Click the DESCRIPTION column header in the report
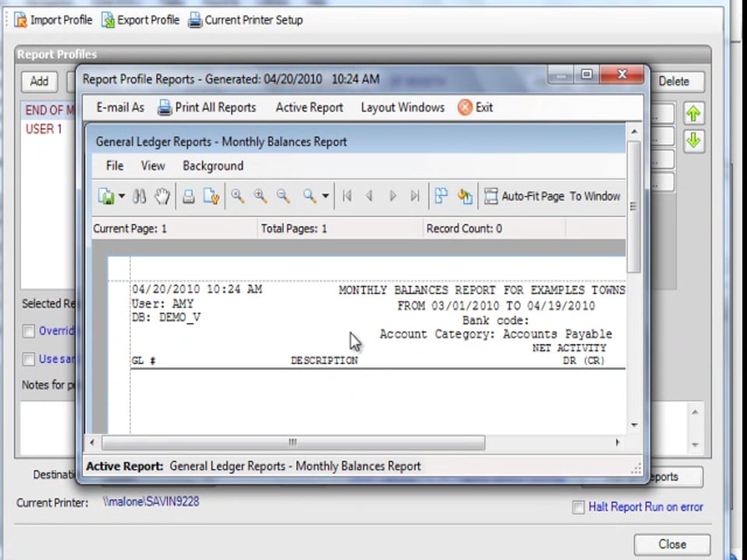The image size is (747, 560). pyautogui.click(x=324, y=360)
